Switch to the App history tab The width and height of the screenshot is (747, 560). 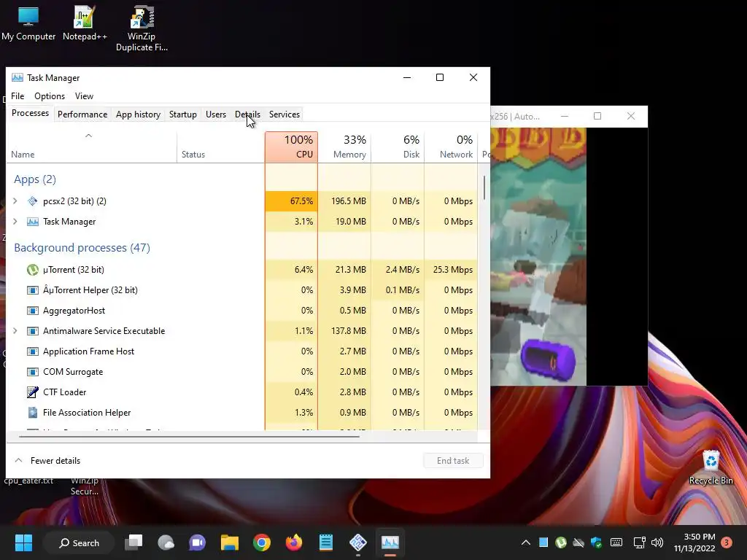(138, 114)
